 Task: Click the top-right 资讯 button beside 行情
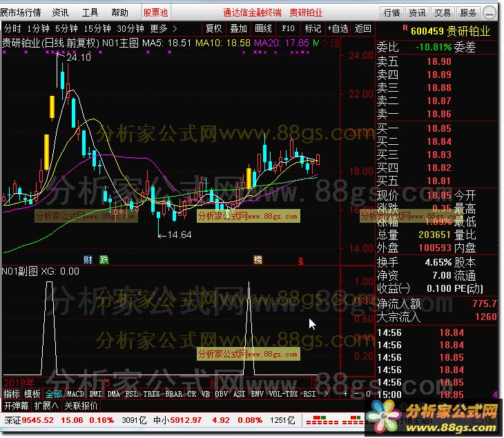[417, 13]
